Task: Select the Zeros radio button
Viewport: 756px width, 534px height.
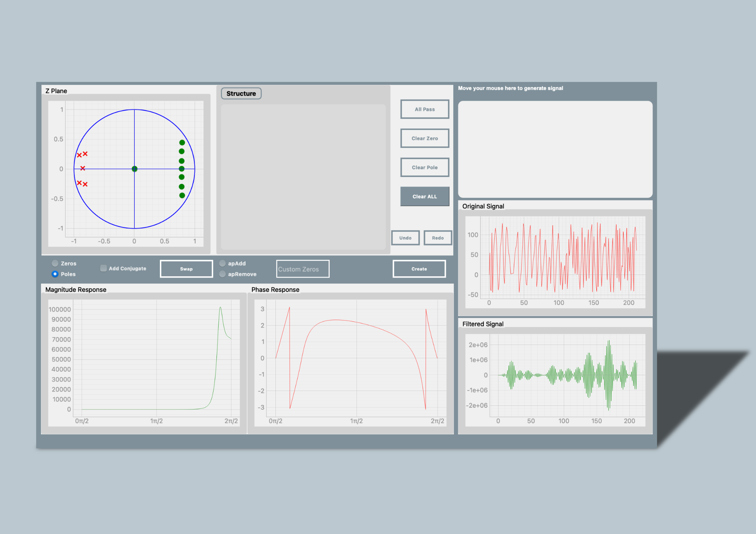Action: pyautogui.click(x=55, y=263)
